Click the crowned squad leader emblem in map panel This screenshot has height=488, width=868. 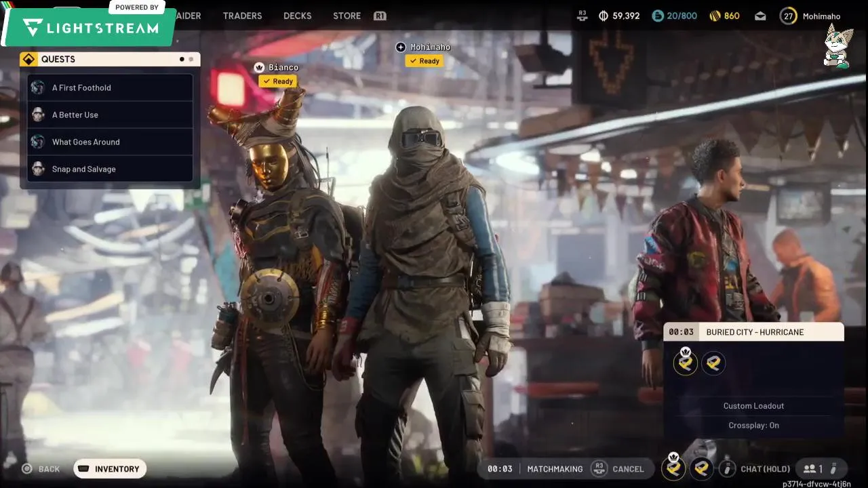click(686, 362)
